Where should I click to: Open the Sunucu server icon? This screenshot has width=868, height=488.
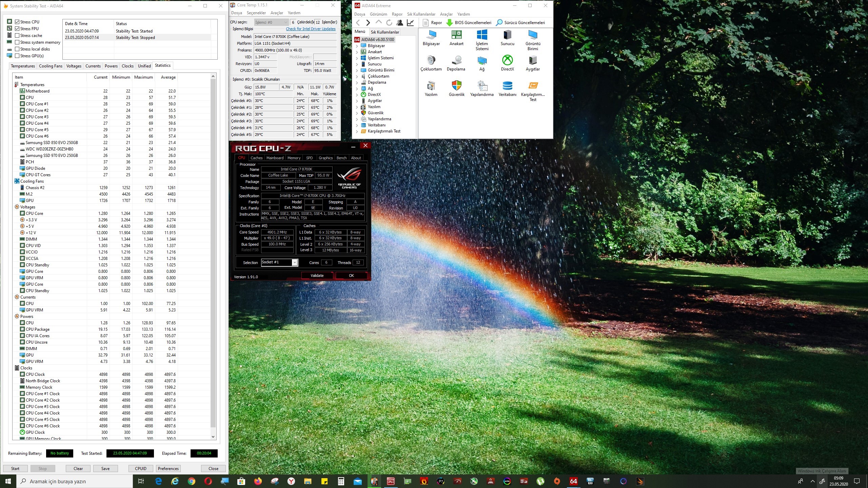(507, 38)
